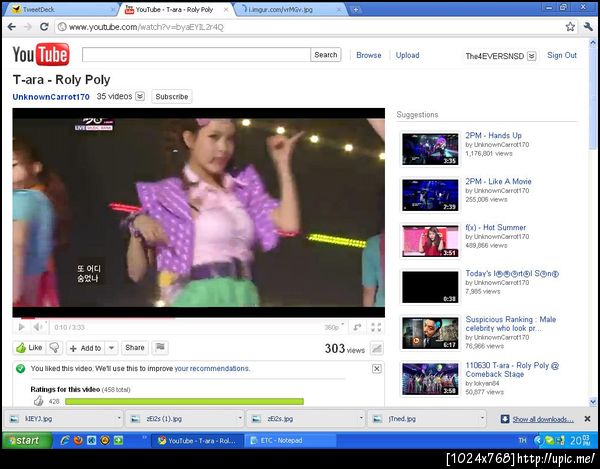600x469 pixels.
Task: Open zEi2s.jpg download menu arrow
Action: (361, 418)
